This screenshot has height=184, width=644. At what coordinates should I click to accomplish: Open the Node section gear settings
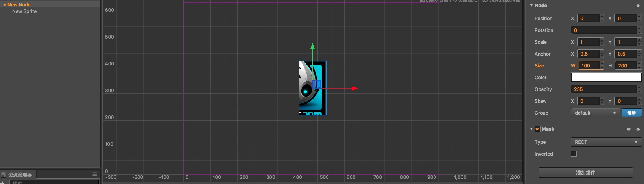click(x=638, y=6)
